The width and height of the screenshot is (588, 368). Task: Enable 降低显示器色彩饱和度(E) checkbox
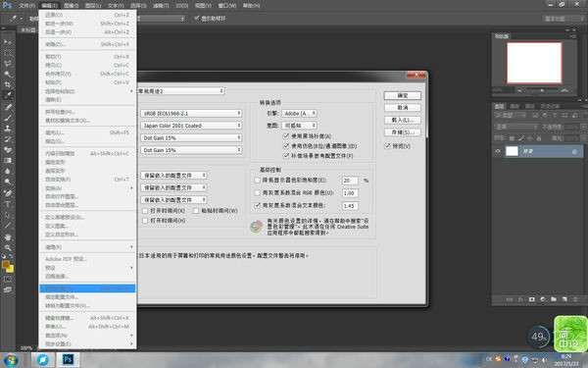point(257,181)
